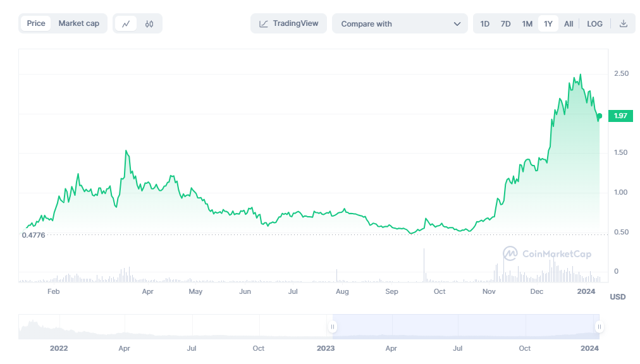The width and height of the screenshot is (640, 364).
Task: Select the 1Y time range
Action: [x=548, y=24]
